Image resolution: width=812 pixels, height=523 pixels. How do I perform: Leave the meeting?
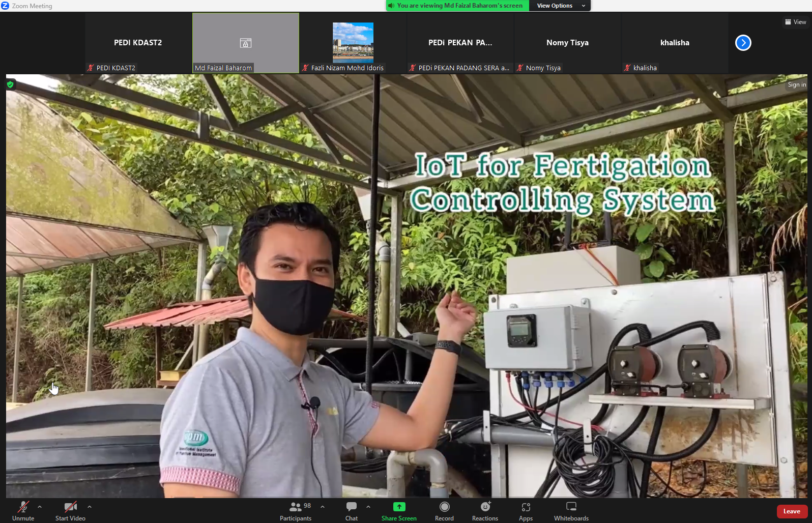(x=792, y=511)
